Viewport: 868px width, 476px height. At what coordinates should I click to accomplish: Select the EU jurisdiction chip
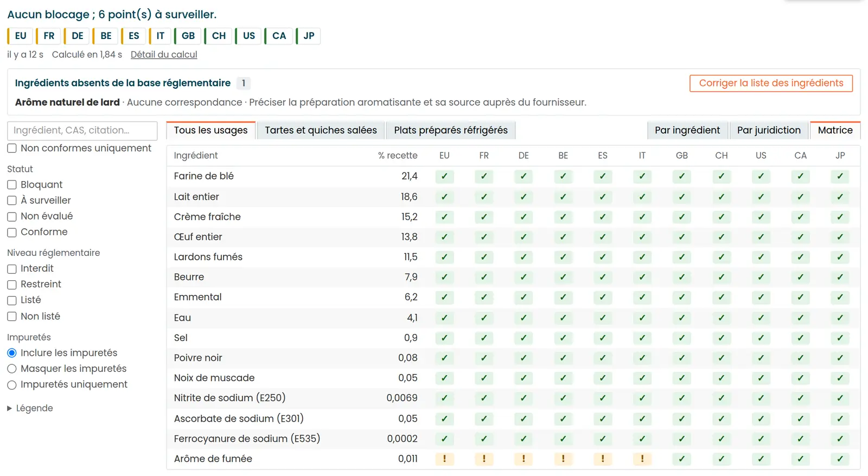coord(21,36)
